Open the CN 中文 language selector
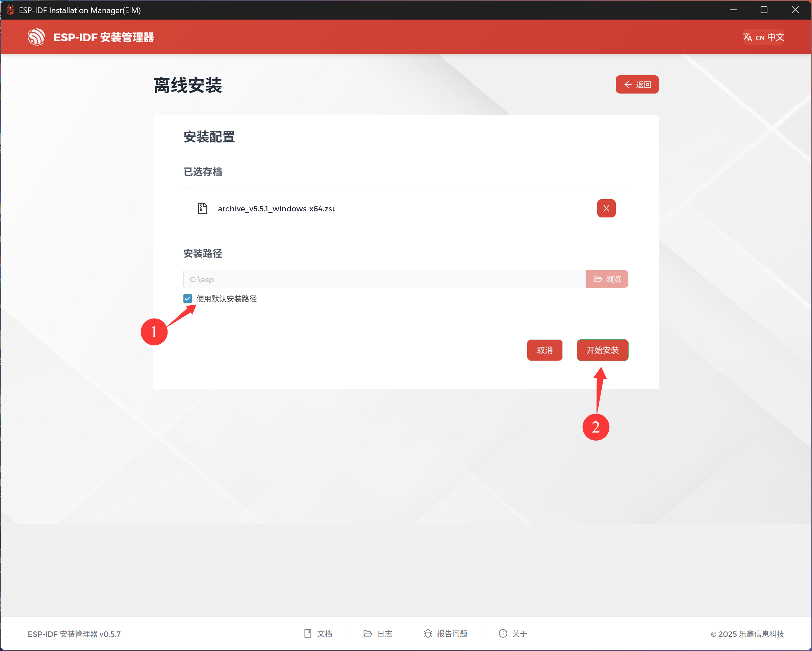812x651 pixels. click(x=763, y=37)
